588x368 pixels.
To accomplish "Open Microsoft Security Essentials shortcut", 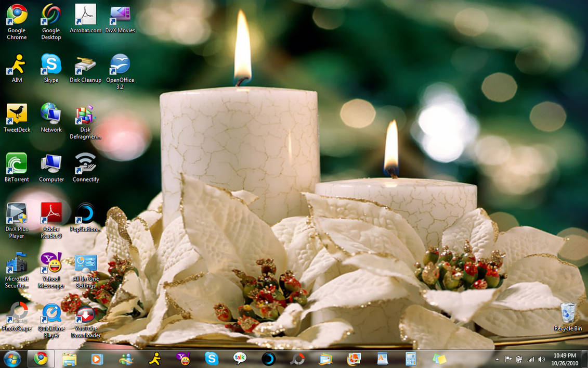I will point(17,270).
